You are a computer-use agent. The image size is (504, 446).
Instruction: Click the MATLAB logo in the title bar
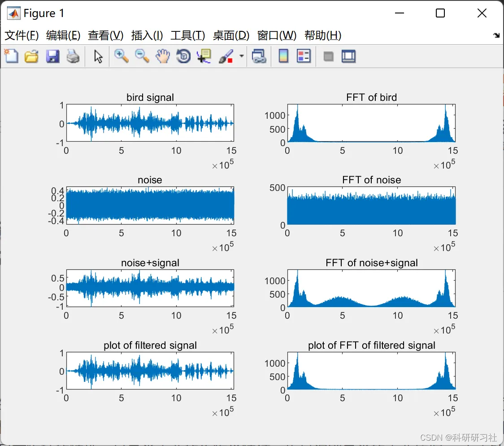(x=13, y=13)
